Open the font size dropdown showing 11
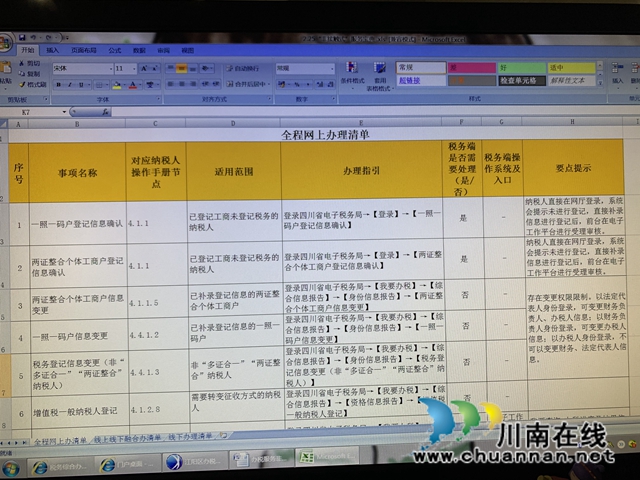 (134, 69)
